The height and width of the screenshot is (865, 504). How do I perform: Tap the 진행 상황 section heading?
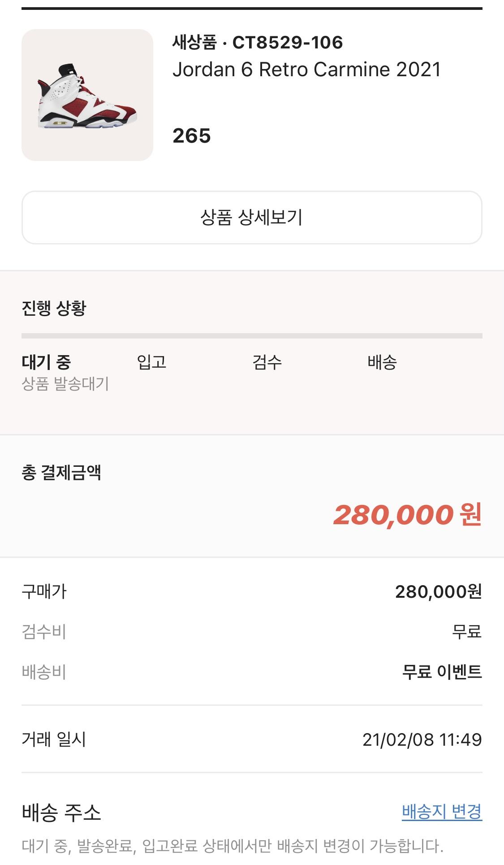pyautogui.click(x=54, y=308)
